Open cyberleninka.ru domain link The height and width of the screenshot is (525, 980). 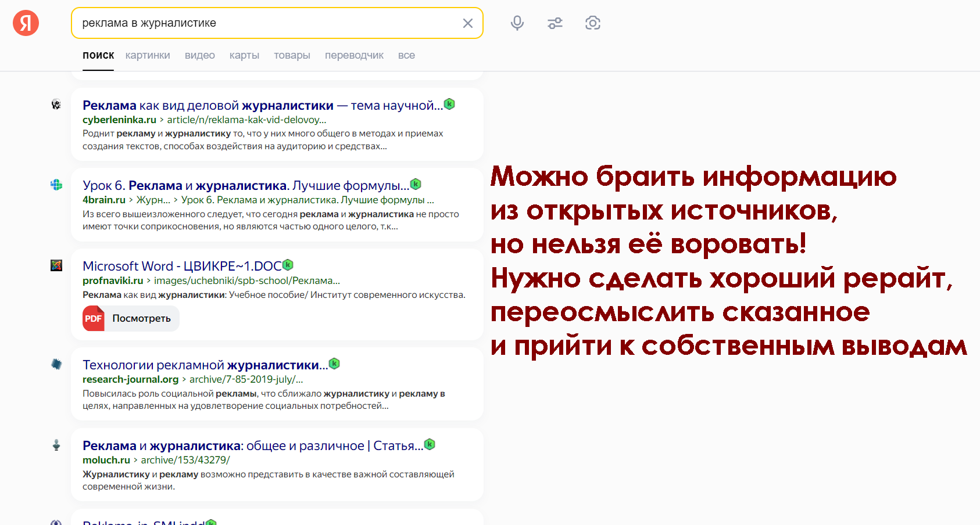(x=119, y=120)
